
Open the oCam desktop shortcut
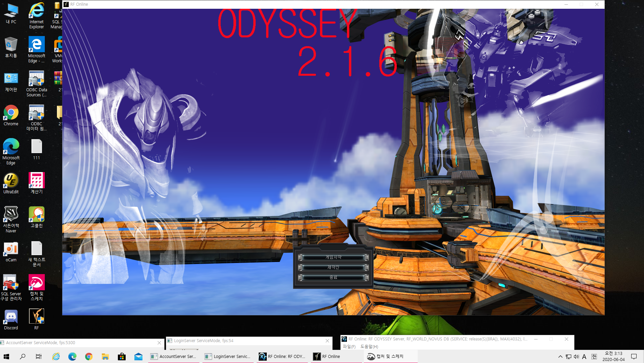11,252
